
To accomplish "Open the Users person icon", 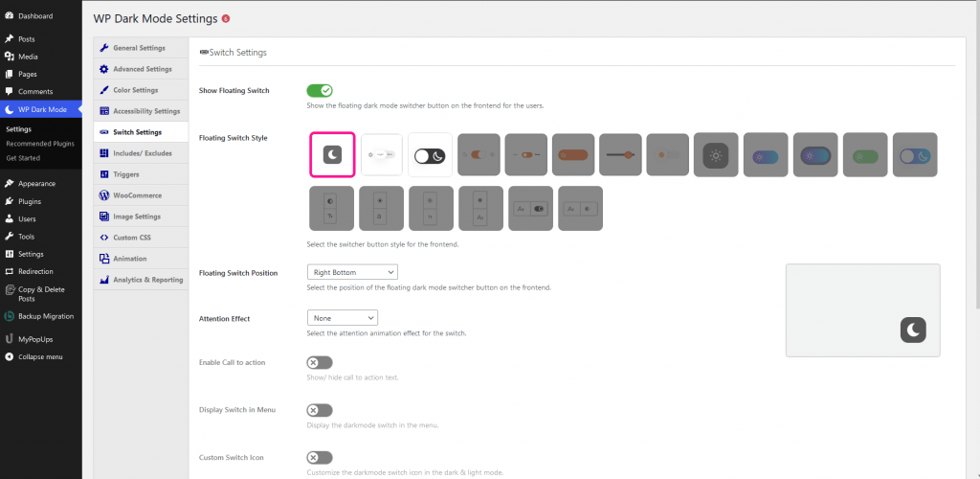I will 9,218.
